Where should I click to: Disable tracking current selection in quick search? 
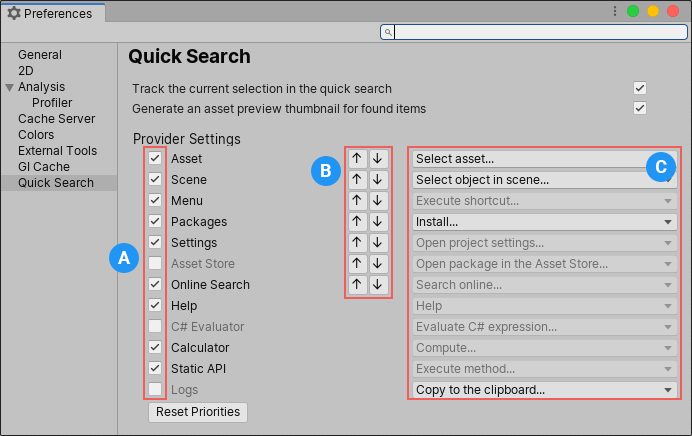click(x=640, y=88)
